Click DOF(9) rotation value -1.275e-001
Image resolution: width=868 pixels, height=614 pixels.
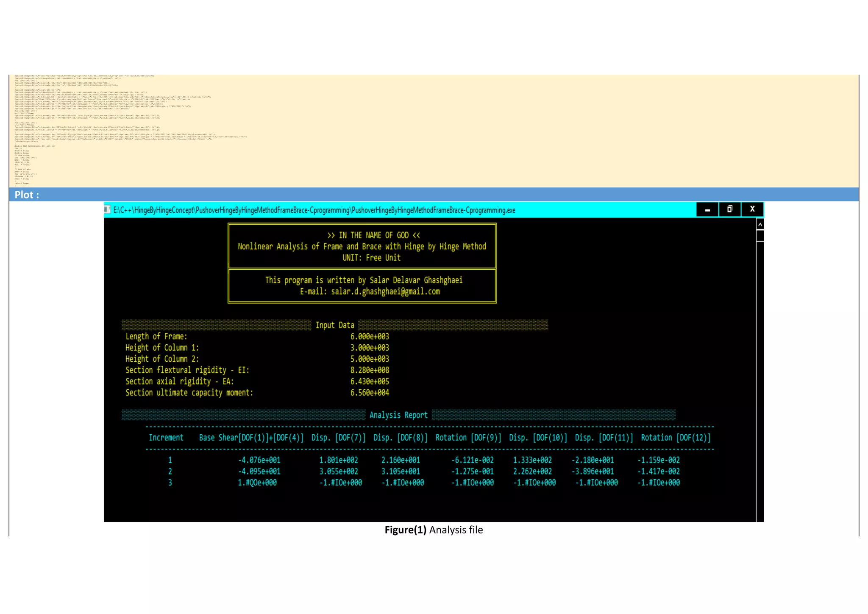(x=473, y=472)
